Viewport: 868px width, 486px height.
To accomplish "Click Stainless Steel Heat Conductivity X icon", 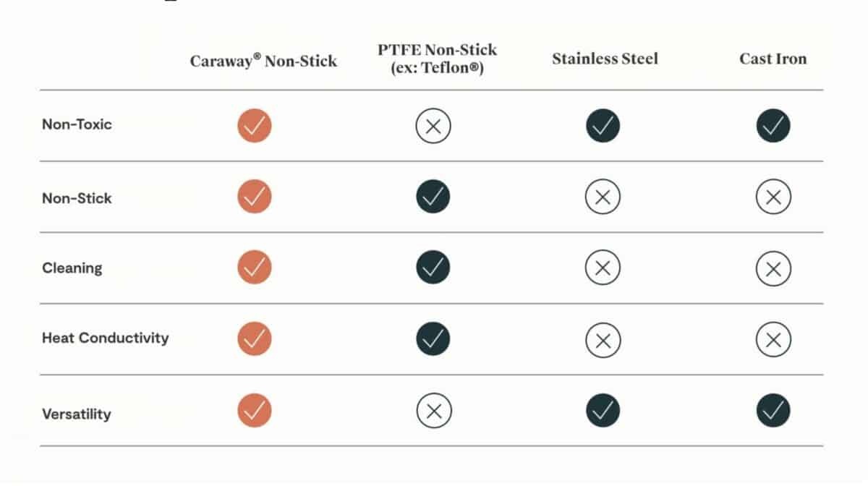I will (x=603, y=339).
